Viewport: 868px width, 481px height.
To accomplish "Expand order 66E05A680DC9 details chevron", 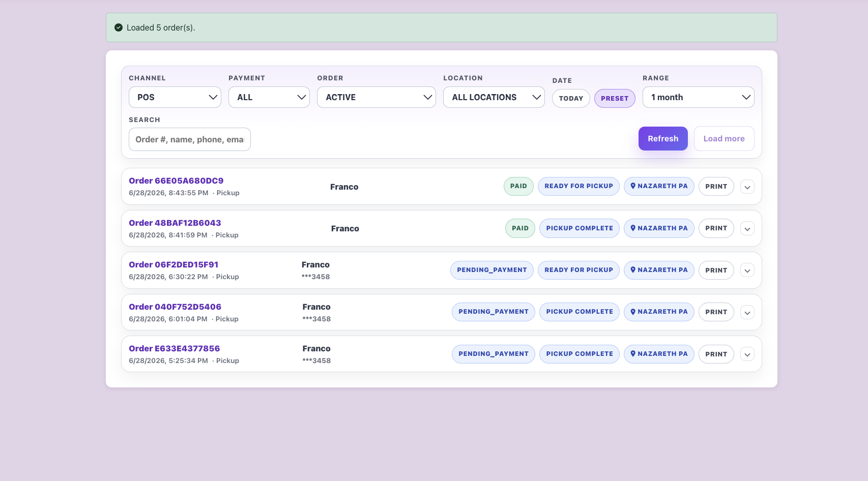I will 747,187.
